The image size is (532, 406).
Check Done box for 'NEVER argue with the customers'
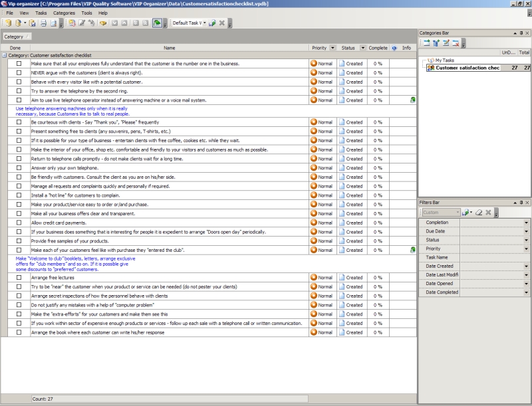19,72
